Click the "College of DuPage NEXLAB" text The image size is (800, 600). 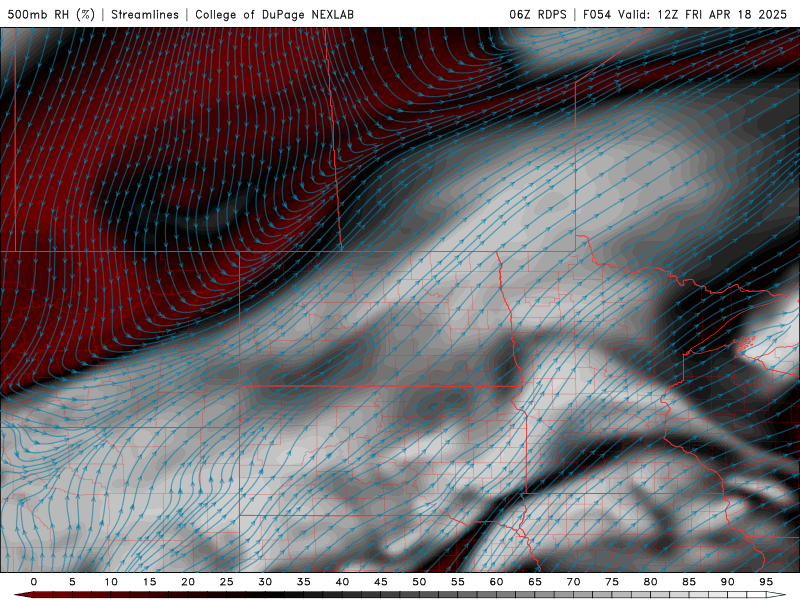[x=274, y=14]
